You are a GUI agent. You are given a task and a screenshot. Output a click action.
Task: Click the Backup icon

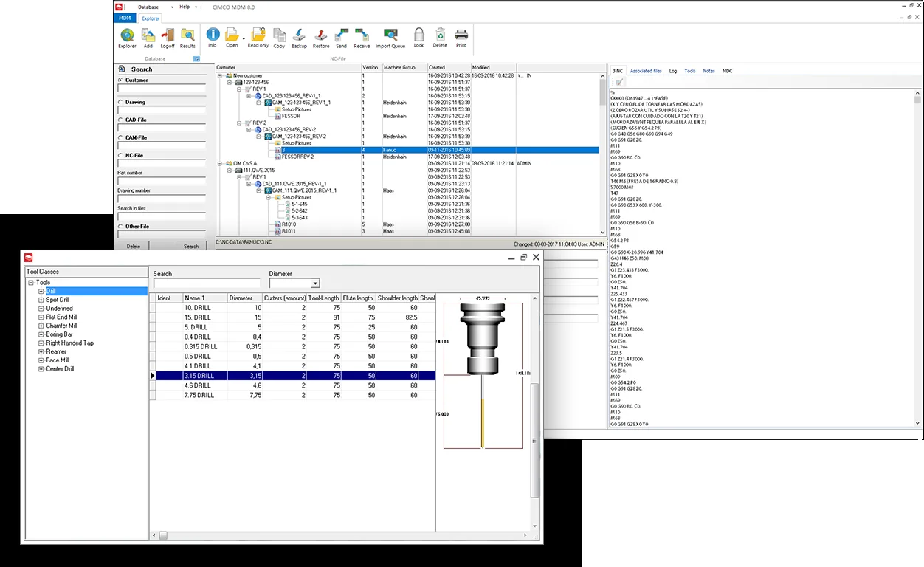299,38
